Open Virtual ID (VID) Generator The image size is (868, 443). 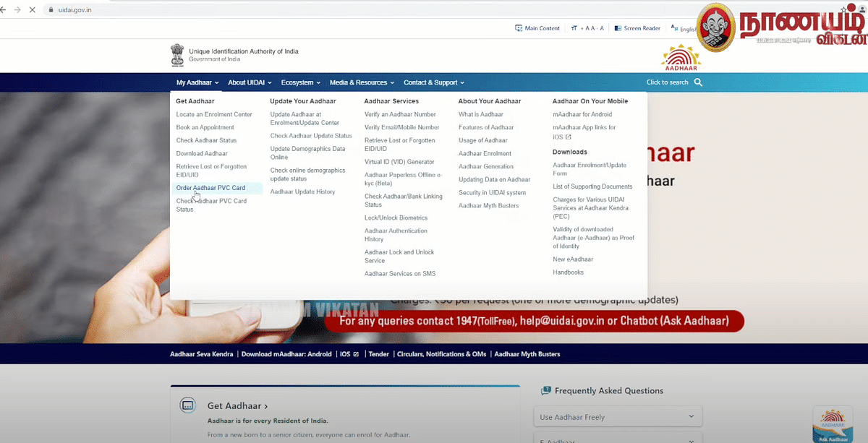[x=399, y=162]
